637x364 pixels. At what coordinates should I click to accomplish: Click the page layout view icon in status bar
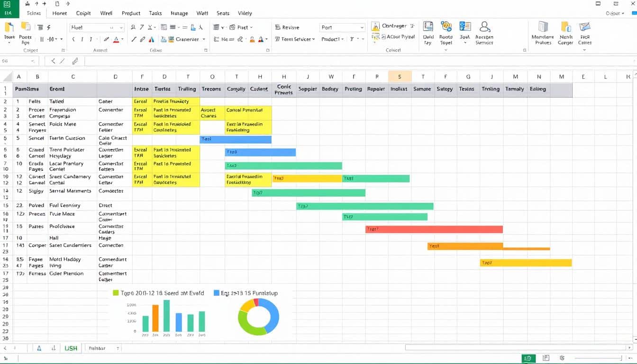(546, 358)
